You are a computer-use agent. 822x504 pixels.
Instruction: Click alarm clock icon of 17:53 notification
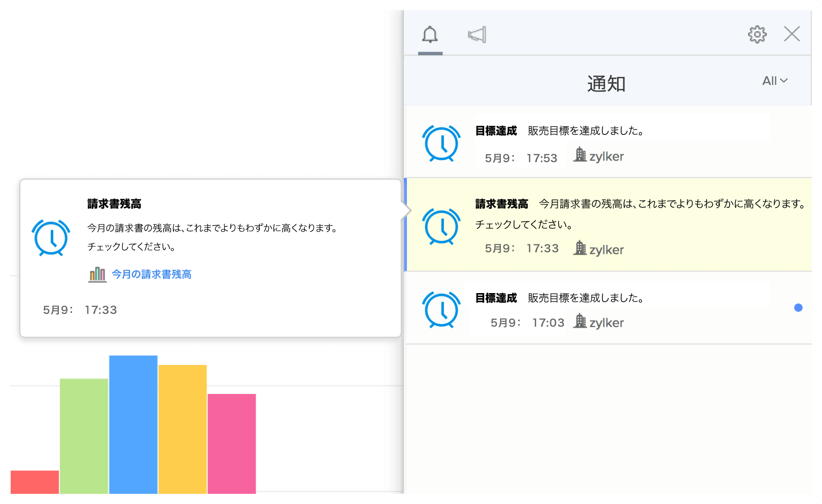[x=441, y=143]
